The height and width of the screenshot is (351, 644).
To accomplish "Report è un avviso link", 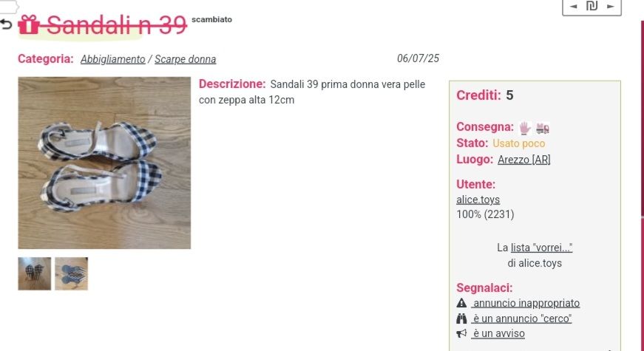I will (498, 333).
